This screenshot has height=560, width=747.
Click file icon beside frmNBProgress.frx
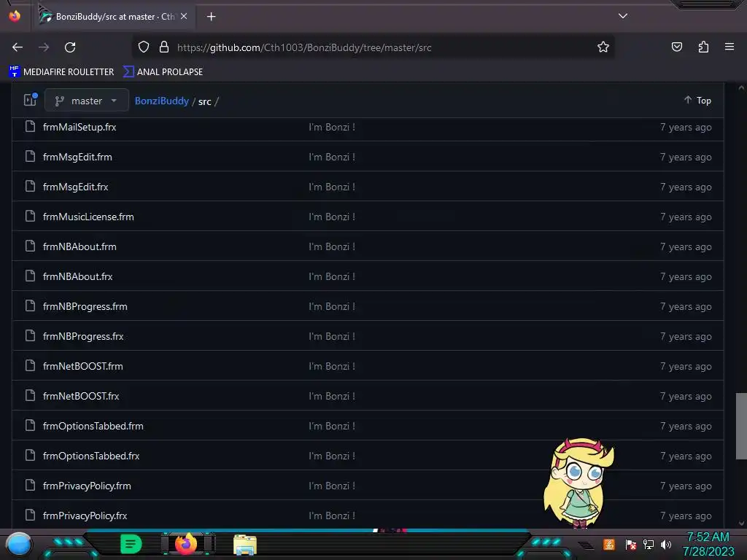[x=30, y=335]
